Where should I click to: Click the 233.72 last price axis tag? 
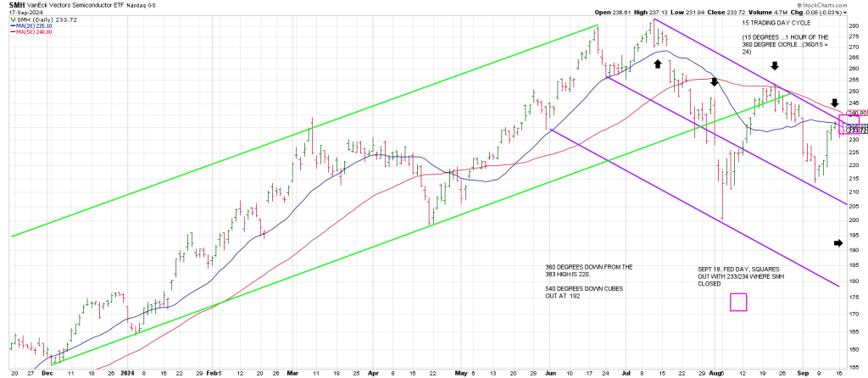tap(858, 131)
